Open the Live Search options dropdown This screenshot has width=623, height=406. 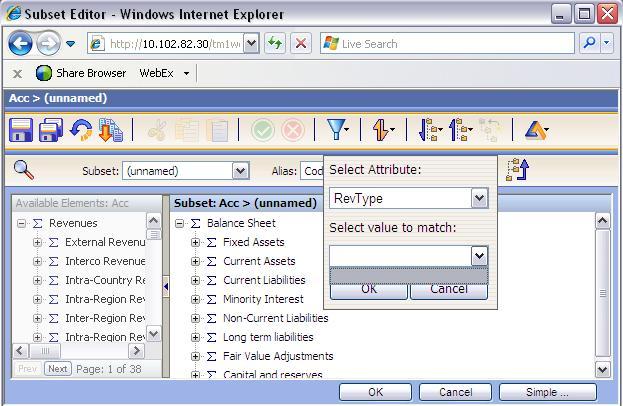point(606,43)
